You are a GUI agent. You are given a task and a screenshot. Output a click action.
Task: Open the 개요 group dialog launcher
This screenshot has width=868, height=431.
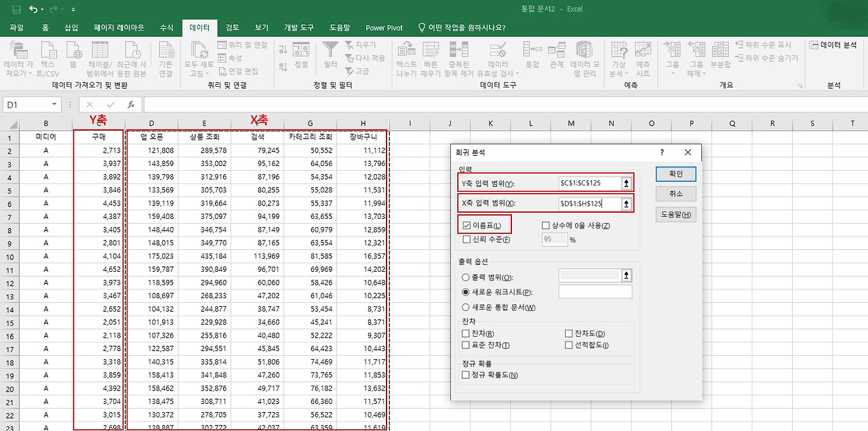(800, 86)
